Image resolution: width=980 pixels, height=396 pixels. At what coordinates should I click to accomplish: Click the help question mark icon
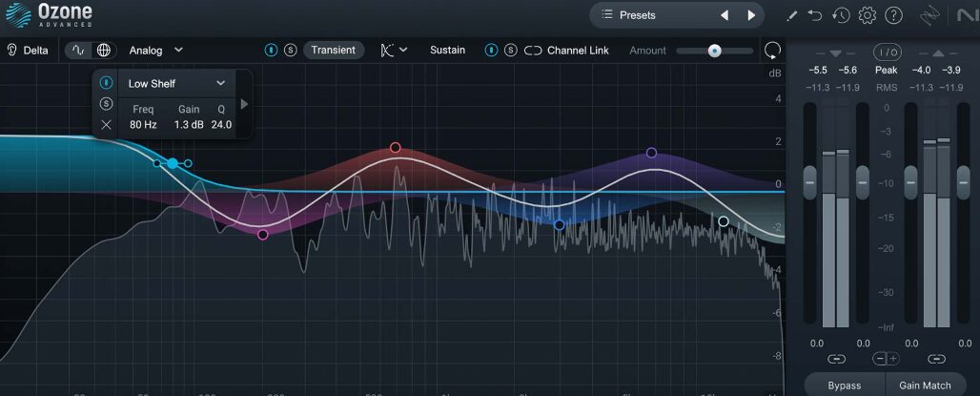[x=893, y=15]
